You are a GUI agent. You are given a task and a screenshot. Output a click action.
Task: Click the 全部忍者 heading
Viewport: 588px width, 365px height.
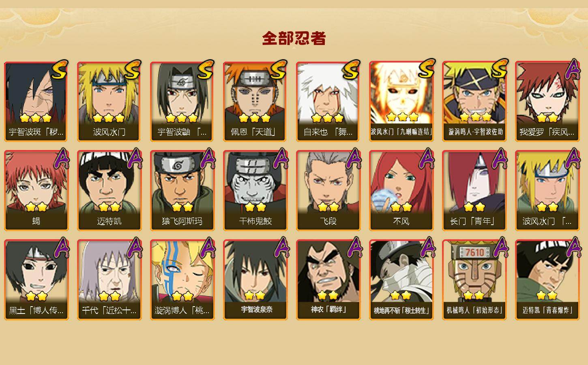[x=294, y=39]
